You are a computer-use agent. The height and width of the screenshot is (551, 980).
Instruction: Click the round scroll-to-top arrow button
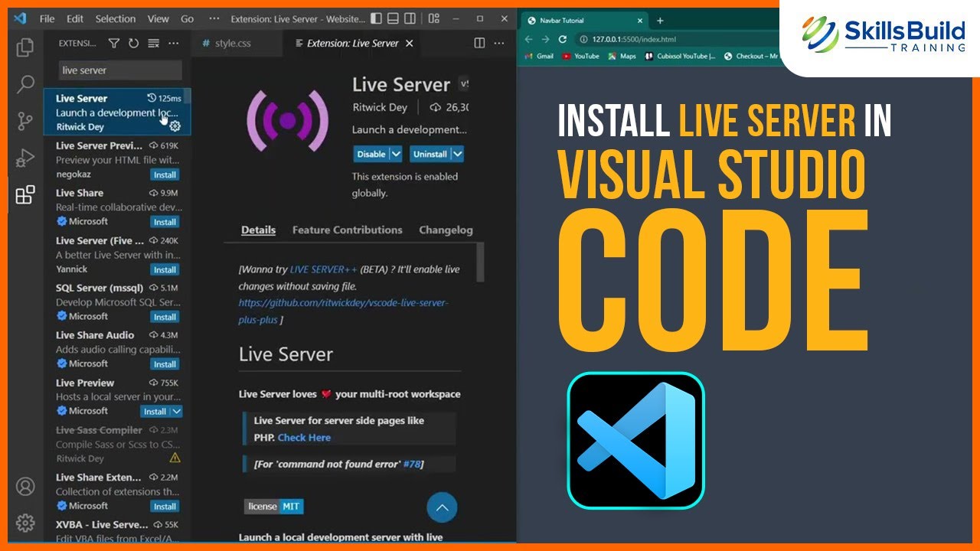point(442,507)
